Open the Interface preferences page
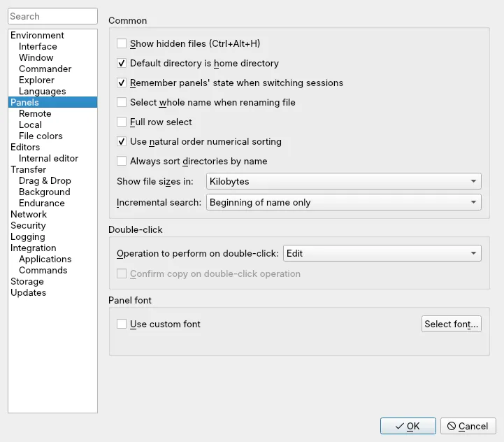This screenshot has height=442, width=504. [38, 46]
